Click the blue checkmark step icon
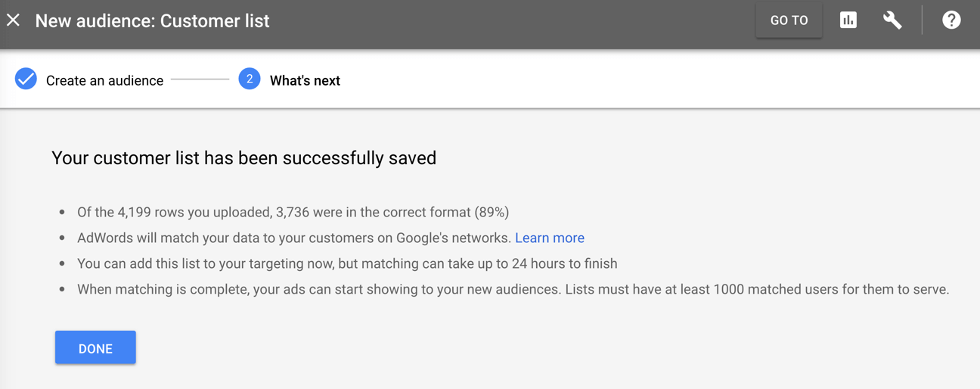 tap(26, 79)
